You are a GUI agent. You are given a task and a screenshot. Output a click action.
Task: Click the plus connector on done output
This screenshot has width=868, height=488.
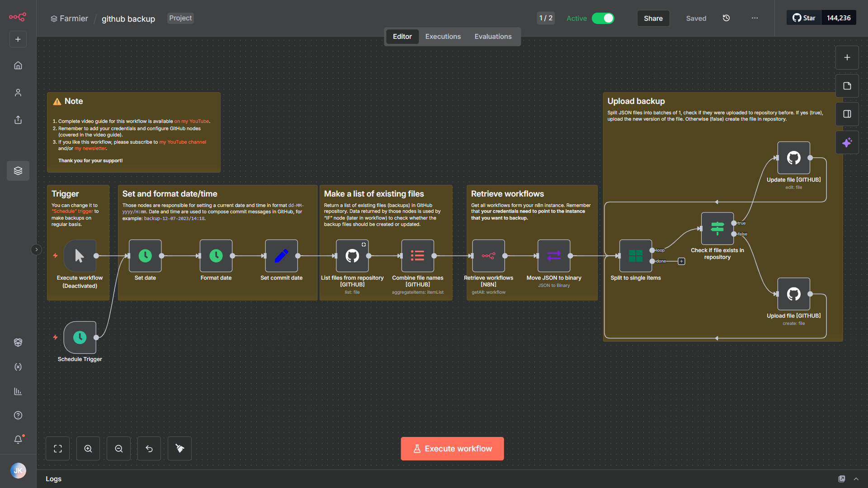click(x=681, y=261)
